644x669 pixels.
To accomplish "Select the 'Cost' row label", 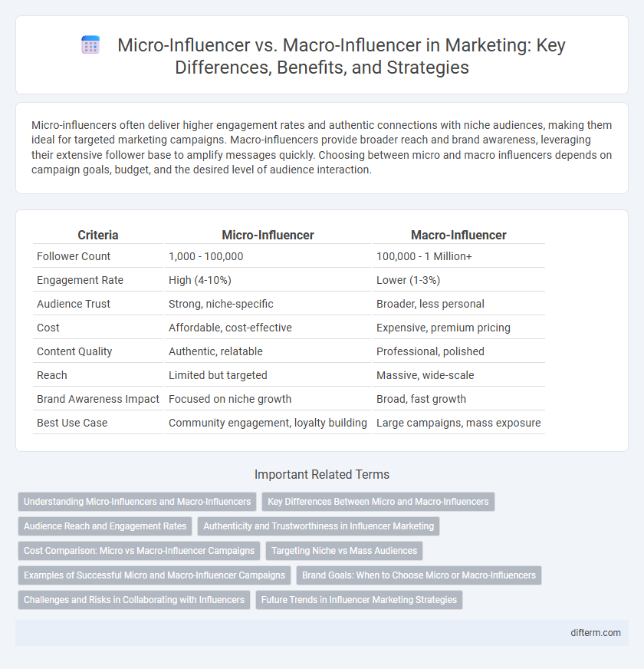I will (48, 328).
